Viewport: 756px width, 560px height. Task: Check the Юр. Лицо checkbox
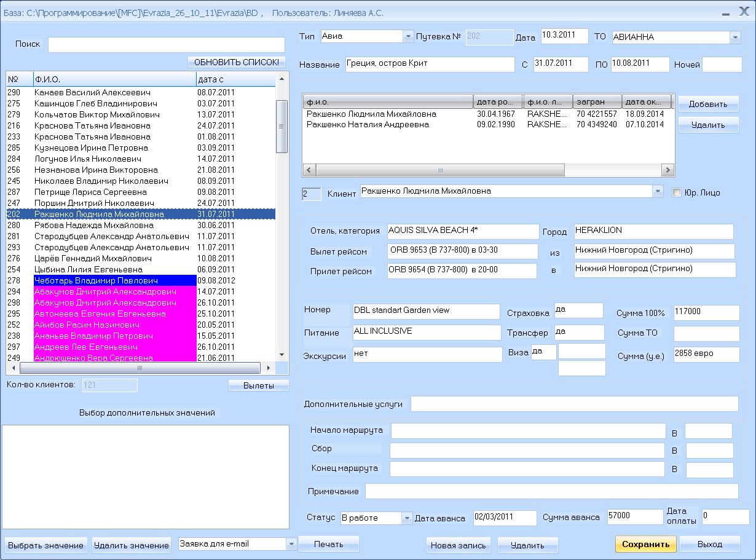pos(677,193)
